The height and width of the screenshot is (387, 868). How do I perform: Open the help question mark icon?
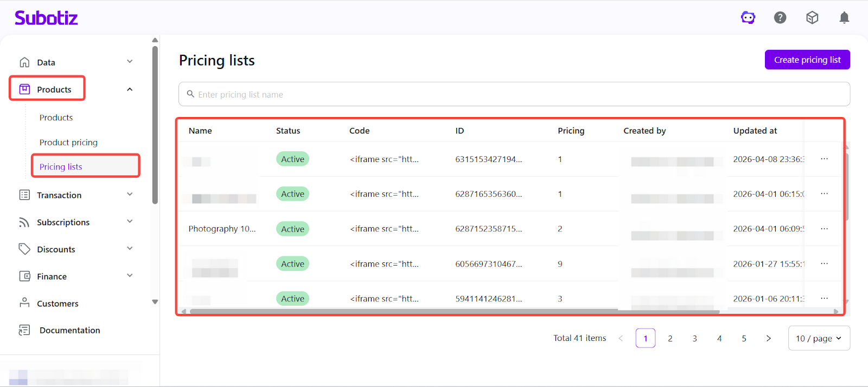point(780,18)
